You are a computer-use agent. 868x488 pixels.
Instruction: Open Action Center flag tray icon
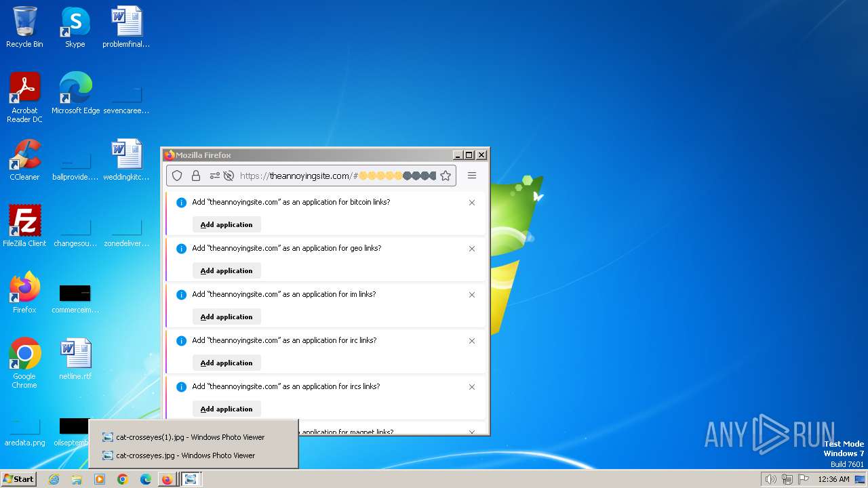coord(804,479)
